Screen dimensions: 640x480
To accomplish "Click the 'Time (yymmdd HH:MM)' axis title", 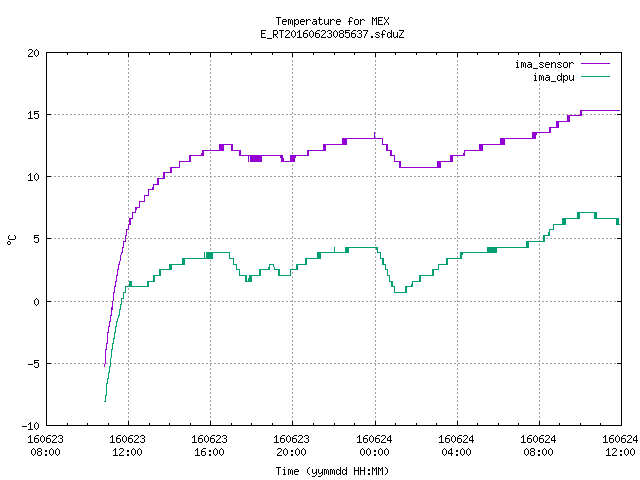I will pyautogui.click(x=332, y=471).
